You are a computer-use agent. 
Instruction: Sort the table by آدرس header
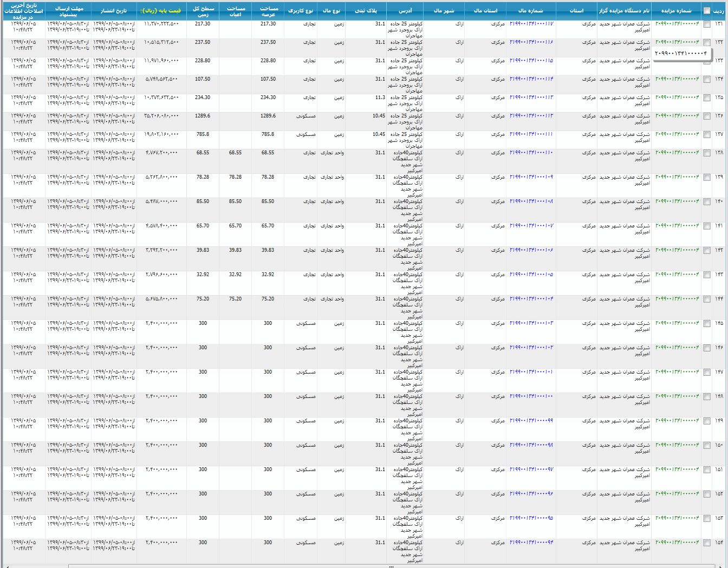405,11
